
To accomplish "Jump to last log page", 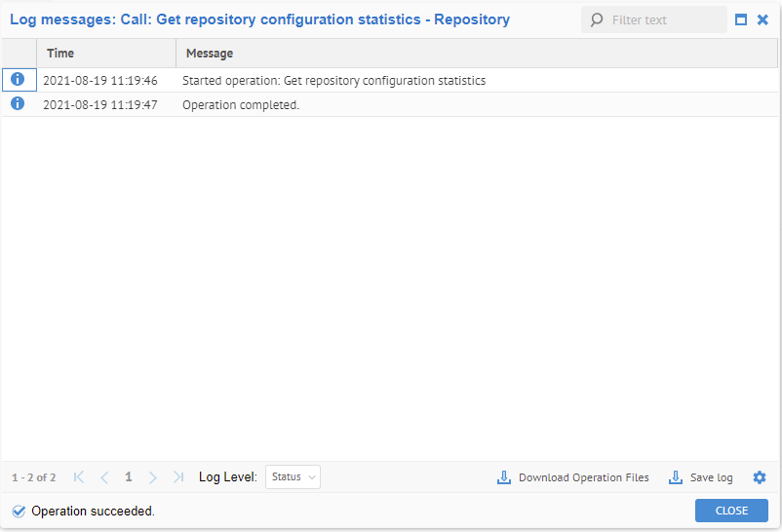I will click(x=177, y=477).
